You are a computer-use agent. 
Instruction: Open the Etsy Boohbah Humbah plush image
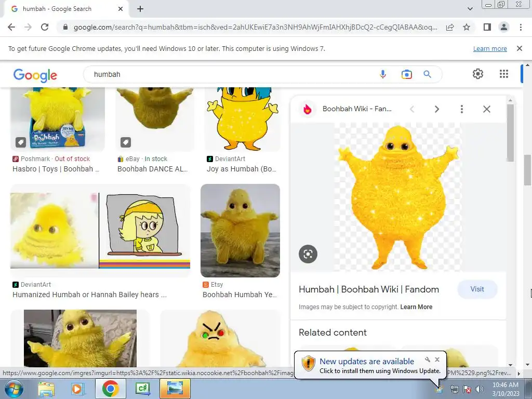[x=240, y=231]
